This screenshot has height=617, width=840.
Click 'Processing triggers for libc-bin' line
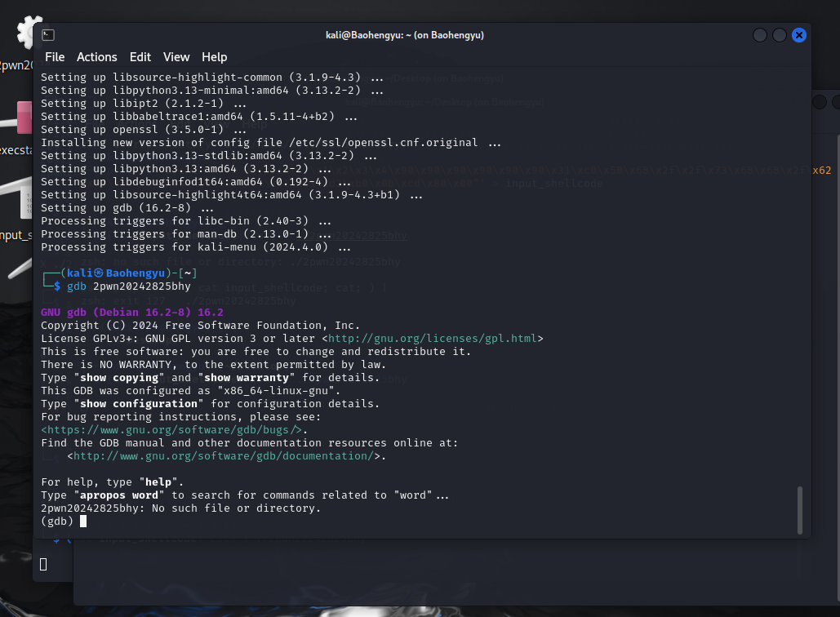pos(186,220)
